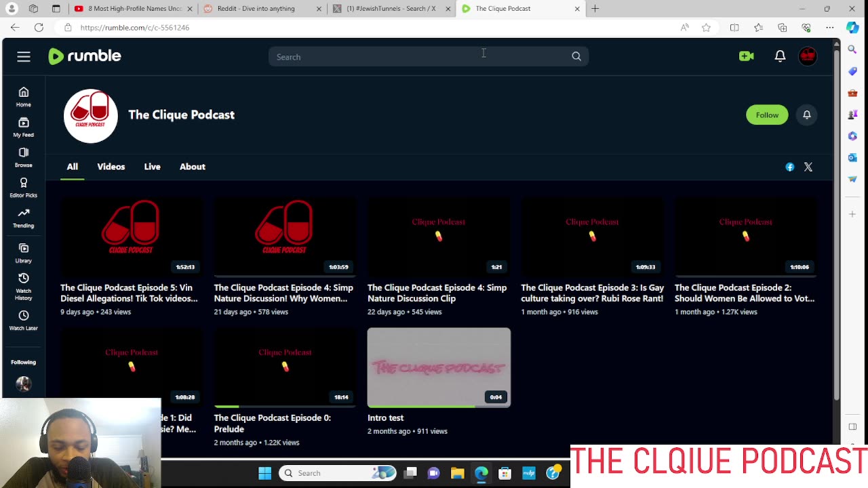
Task: Add this page to favorites star icon
Action: click(x=707, y=27)
